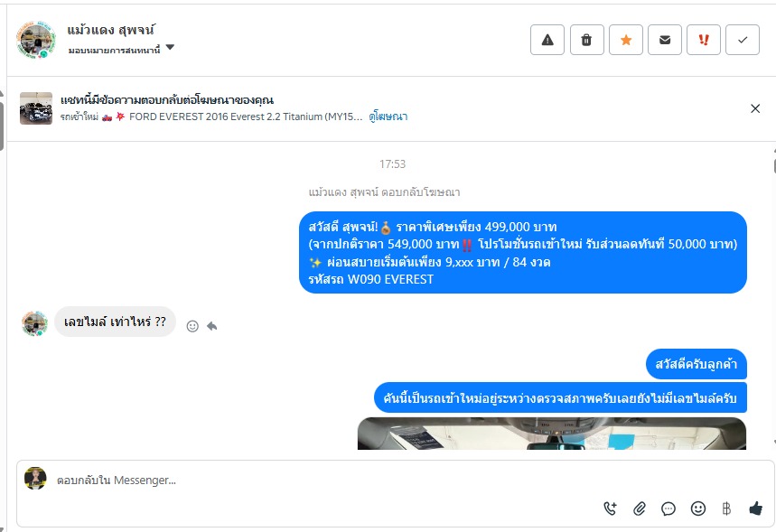Star this conversation for follow up

coord(625,40)
